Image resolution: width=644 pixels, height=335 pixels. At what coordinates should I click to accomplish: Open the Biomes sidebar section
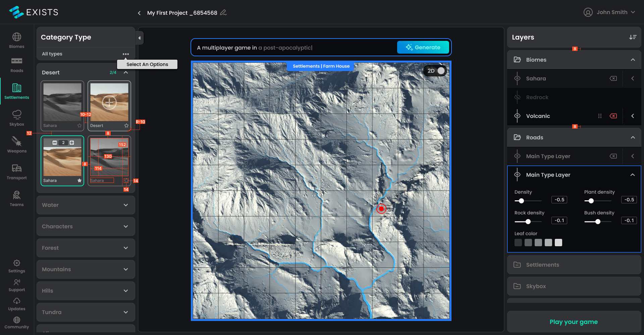coord(17,41)
